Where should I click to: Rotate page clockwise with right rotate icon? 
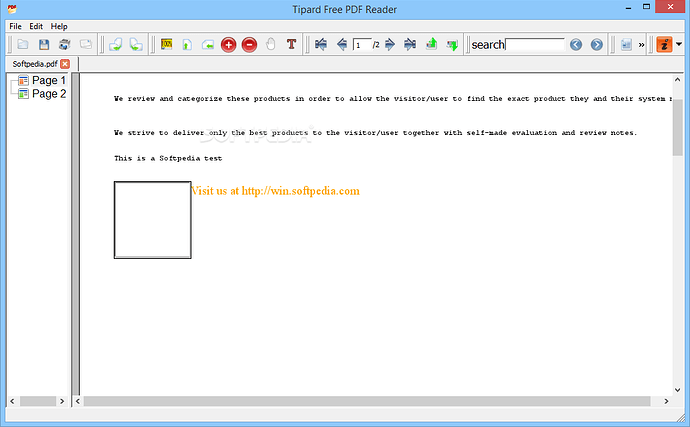pyautogui.click(x=136, y=44)
